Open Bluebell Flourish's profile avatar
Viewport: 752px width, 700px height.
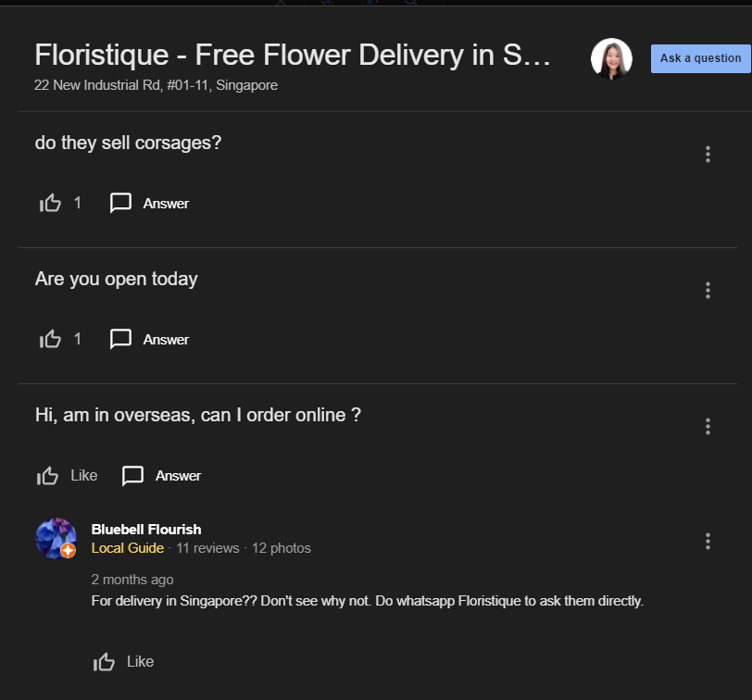click(x=56, y=538)
